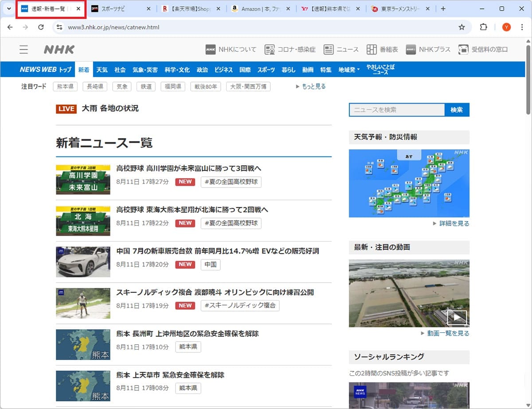Image resolution: width=532 pixels, height=409 pixels.
Task: Switch to the Amazon tab
Action: [x=262, y=9]
